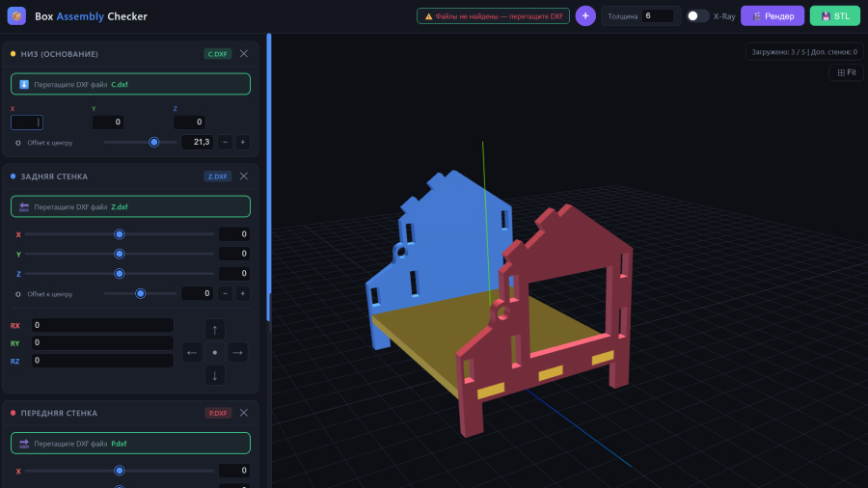Click the rotate up arrow button
Viewport: 868px width, 488px height.
click(x=215, y=330)
